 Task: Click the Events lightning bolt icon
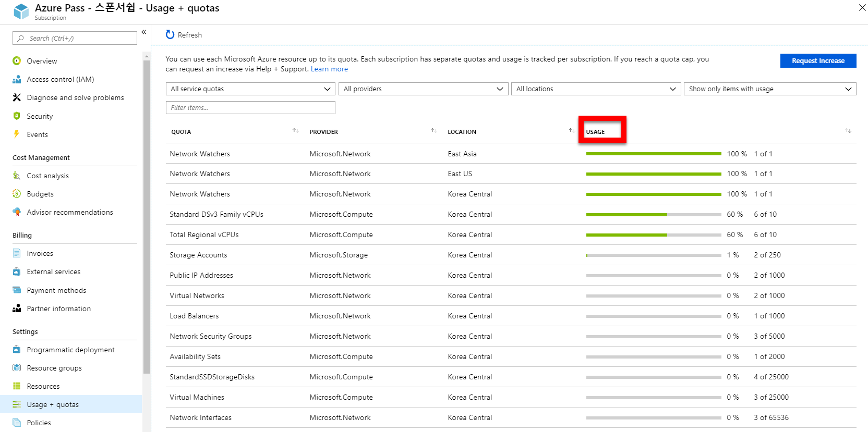(x=17, y=134)
